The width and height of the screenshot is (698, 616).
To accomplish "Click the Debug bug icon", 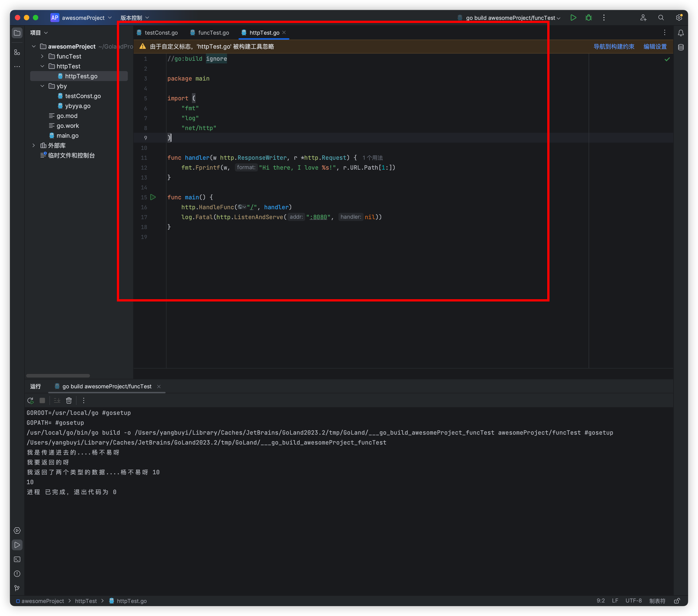I will [588, 17].
